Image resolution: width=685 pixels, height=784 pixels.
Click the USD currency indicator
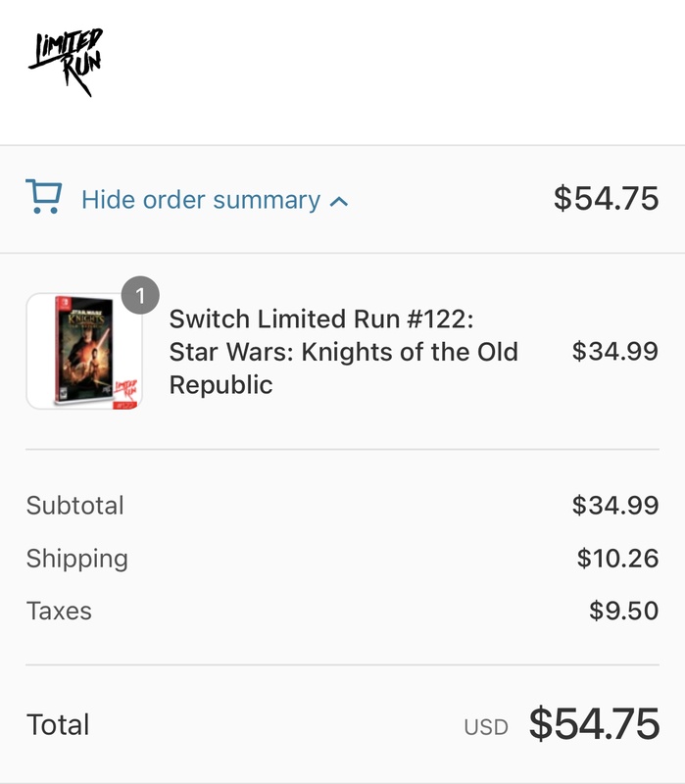(486, 727)
